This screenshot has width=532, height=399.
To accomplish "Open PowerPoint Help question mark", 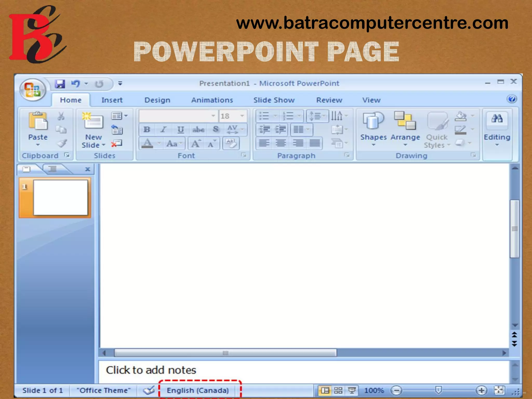I will click(512, 99).
